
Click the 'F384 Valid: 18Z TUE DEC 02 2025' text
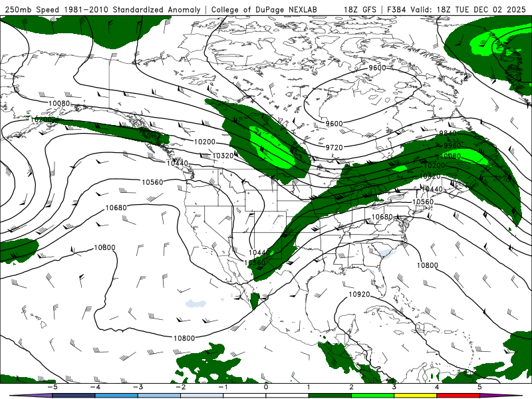click(456, 9)
